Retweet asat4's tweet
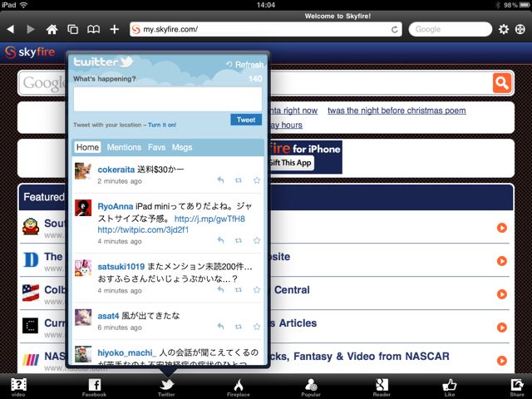This screenshot has height=399, width=532. click(239, 327)
